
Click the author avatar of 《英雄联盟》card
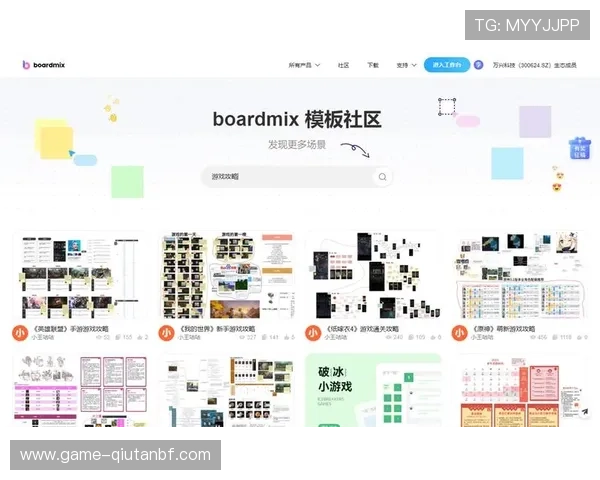point(20,333)
